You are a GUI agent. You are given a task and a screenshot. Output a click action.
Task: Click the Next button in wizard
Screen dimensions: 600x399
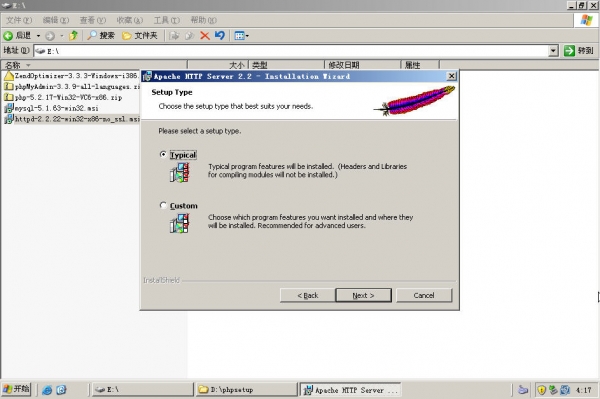point(363,295)
